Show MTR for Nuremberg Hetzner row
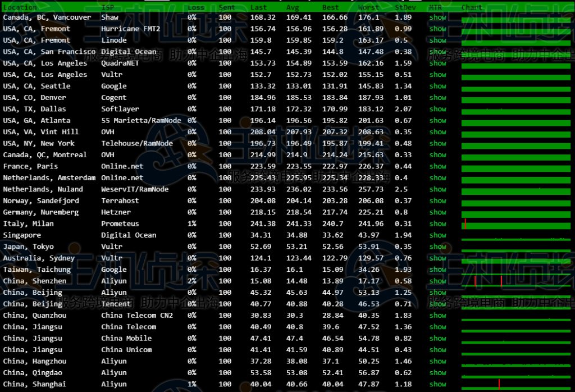This screenshot has height=392, width=575. tap(438, 212)
